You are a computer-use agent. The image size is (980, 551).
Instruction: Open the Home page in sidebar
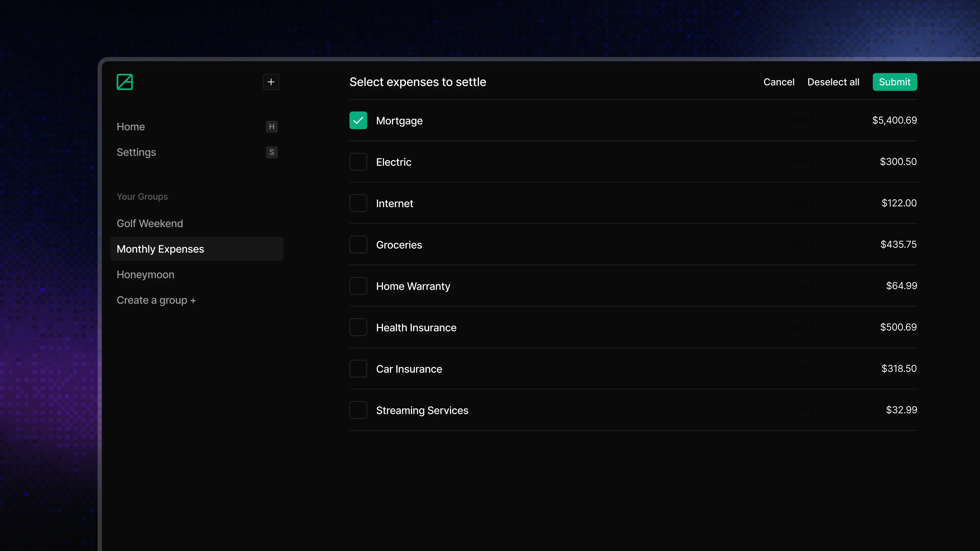pyautogui.click(x=130, y=127)
